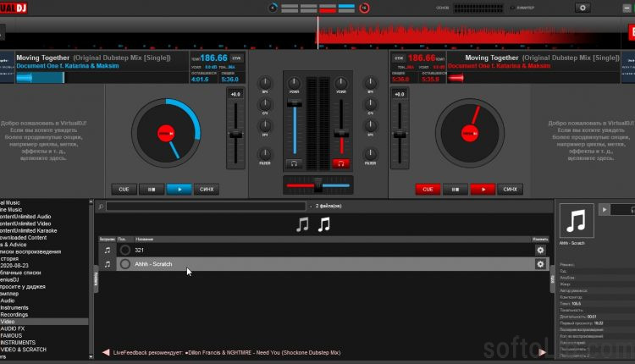The height and width of the screenshot is (364, 635).
Task: Click the right deck FILTER knob
Action: [x=370, y=154]
